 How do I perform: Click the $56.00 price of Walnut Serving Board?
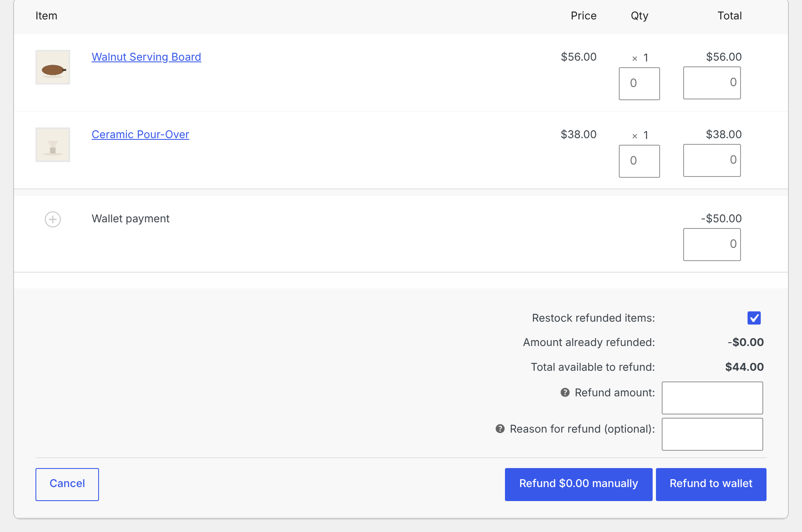click(578, 57)
